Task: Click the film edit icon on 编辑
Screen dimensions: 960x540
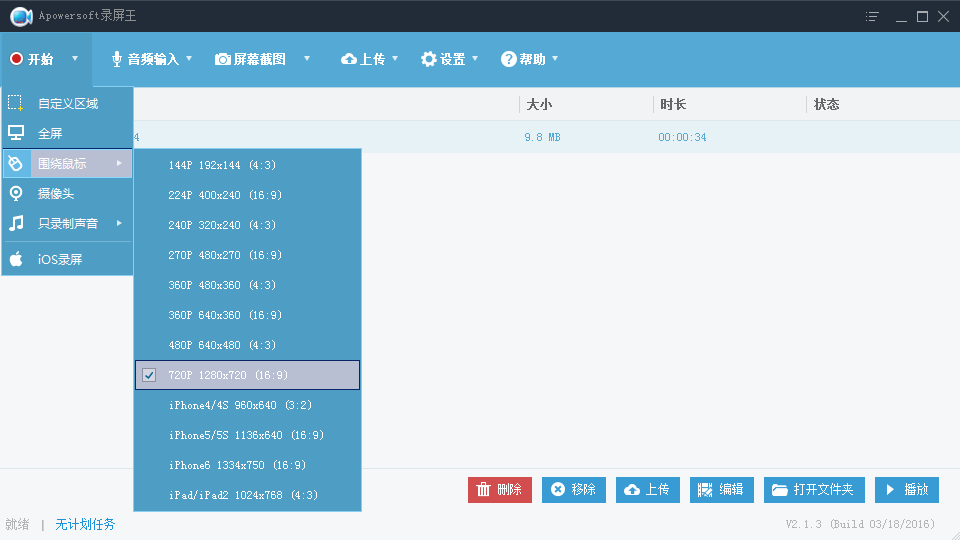Action: [705, 490]
